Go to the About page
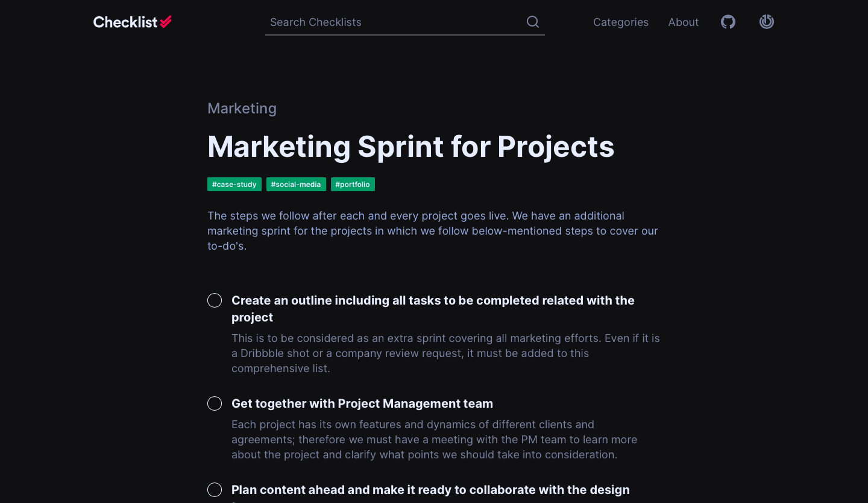 pyautogui.click(x=684, y=22)
